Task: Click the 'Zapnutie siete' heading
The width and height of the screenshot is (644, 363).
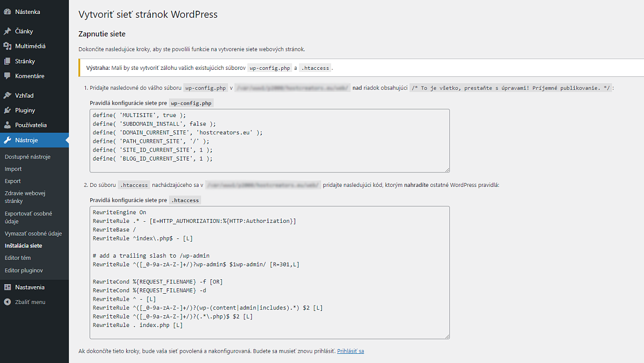Action: pos(102,34)
